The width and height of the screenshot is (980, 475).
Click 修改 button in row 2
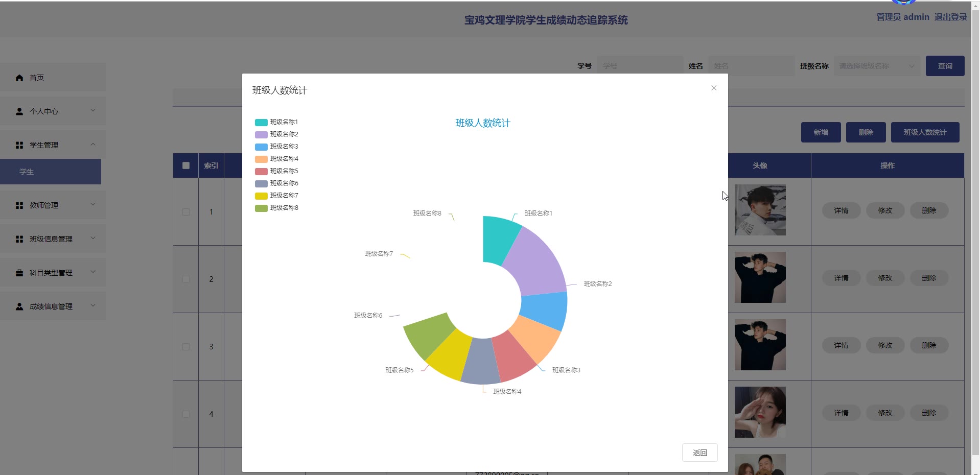coord(885,278)
